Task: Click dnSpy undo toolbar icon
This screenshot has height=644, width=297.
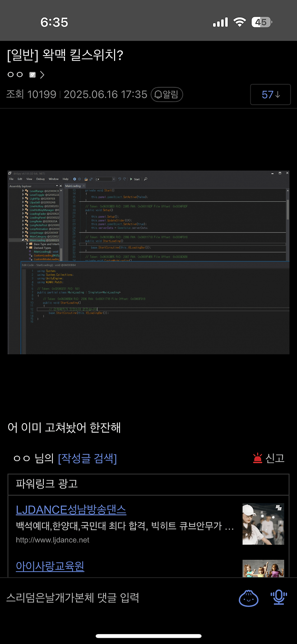Action: click(x=120, y=179)
